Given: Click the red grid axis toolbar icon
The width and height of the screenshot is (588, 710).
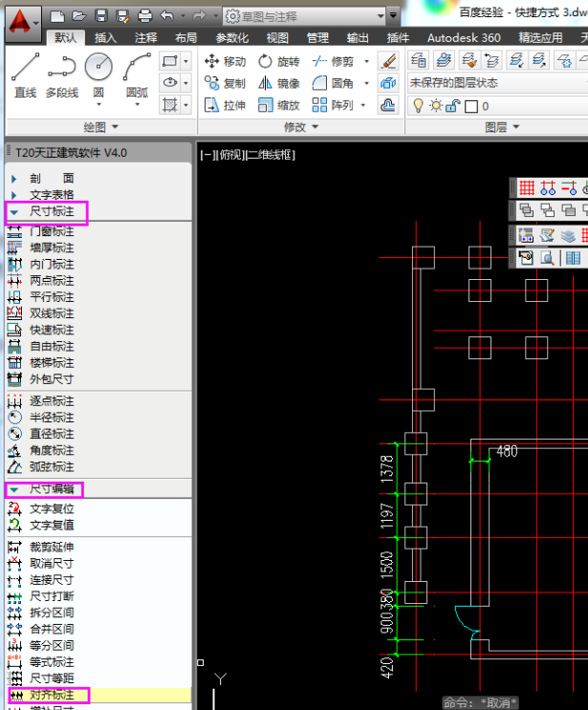Looking at the screenshot, I should coord(527,187).
